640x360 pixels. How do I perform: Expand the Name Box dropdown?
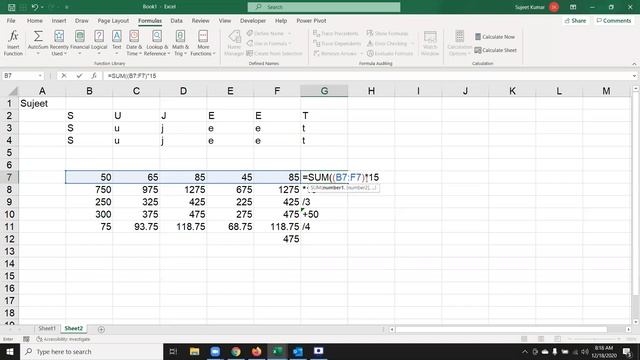tap(40, 76)
